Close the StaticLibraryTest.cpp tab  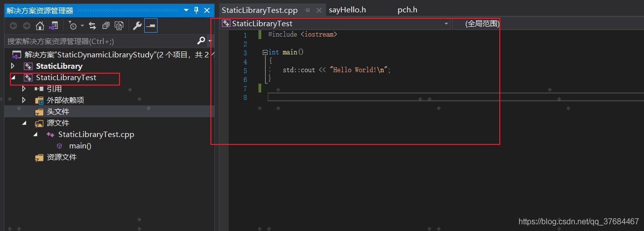(x=319, y=10)
